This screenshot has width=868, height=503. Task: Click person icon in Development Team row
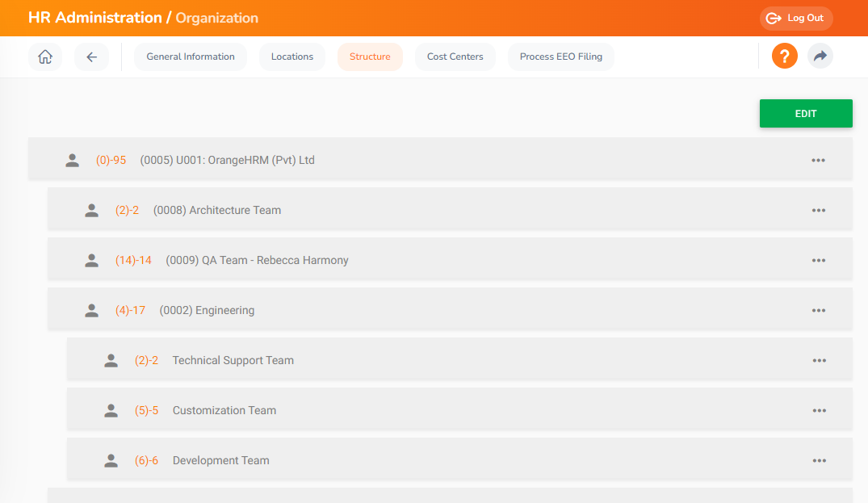tap(111, 461)
